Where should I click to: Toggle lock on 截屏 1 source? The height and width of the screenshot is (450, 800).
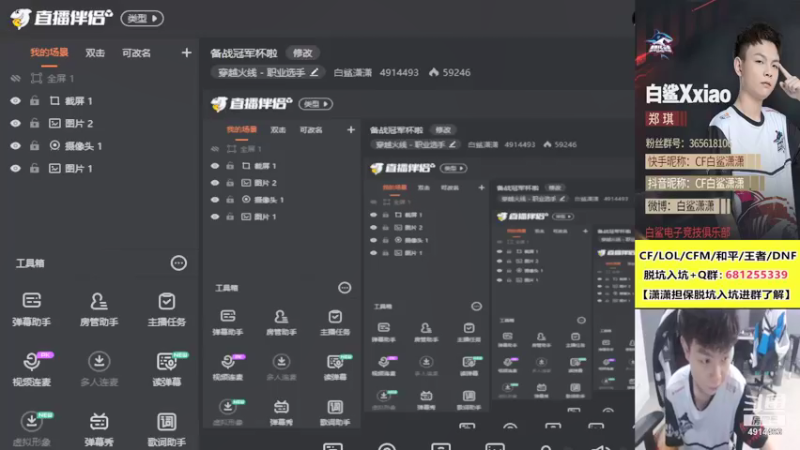click(34, 101)
